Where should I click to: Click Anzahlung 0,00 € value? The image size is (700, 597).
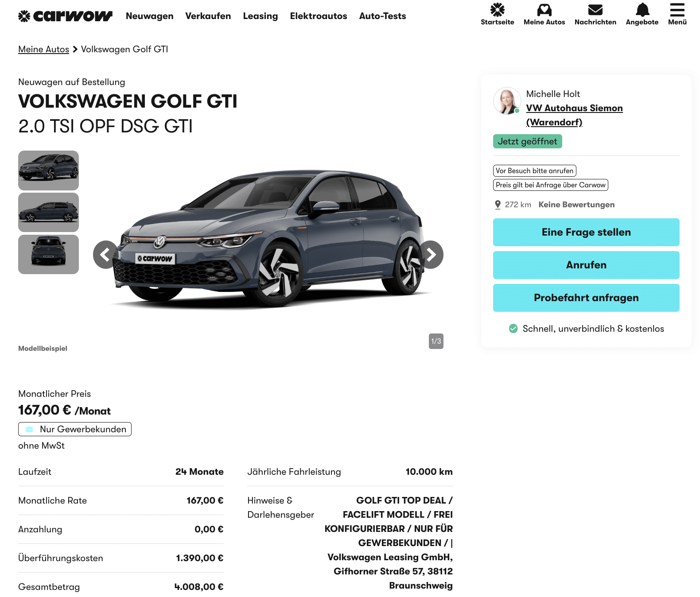(x=209, y=529)
